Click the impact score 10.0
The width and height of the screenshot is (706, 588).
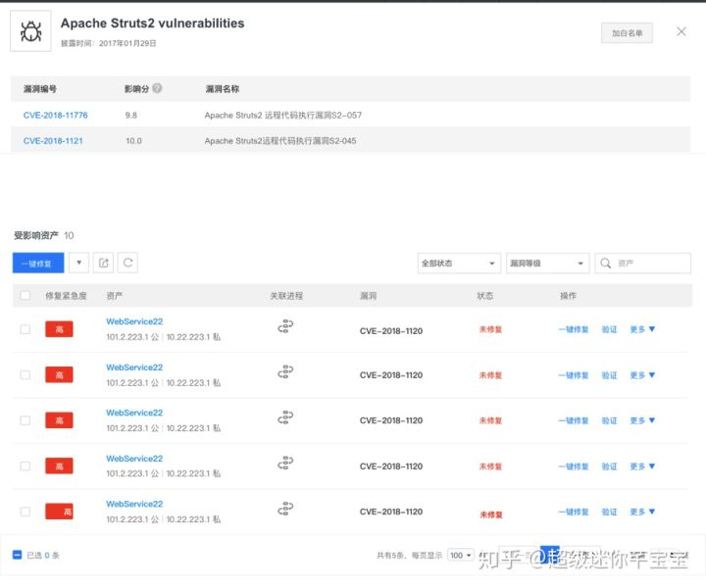[x=133, y=141]
